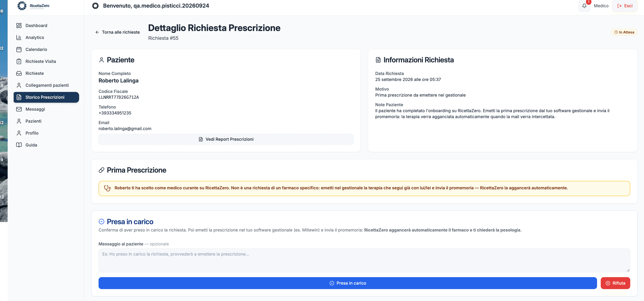Click the In Attesa status badge

624,32
